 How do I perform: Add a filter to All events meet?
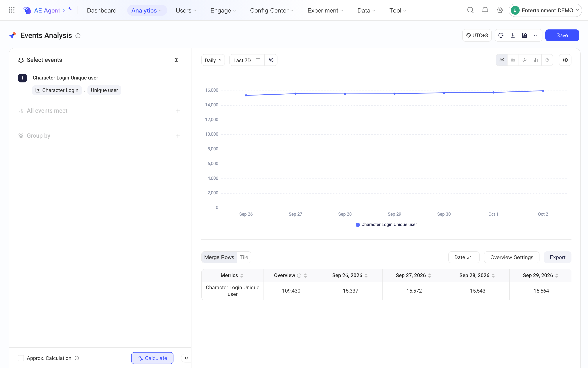pyautogui.click(x=178, y=111)
